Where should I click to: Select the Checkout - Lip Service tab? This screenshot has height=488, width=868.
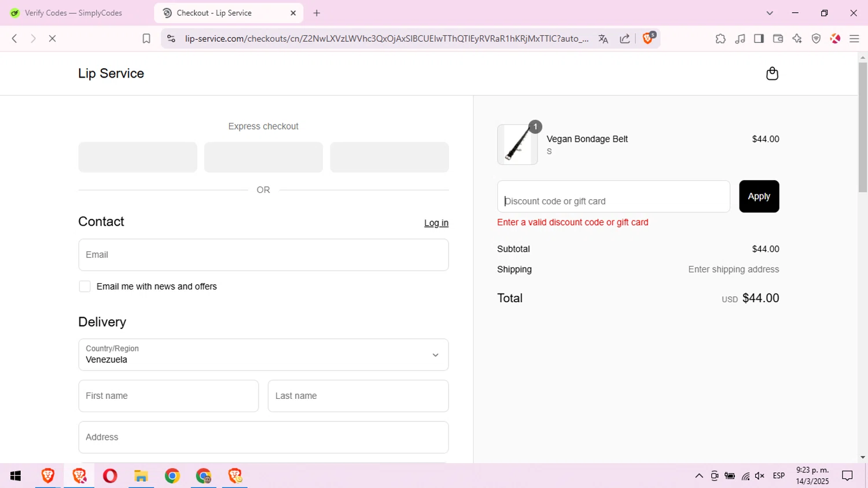[x=229, y=13]
